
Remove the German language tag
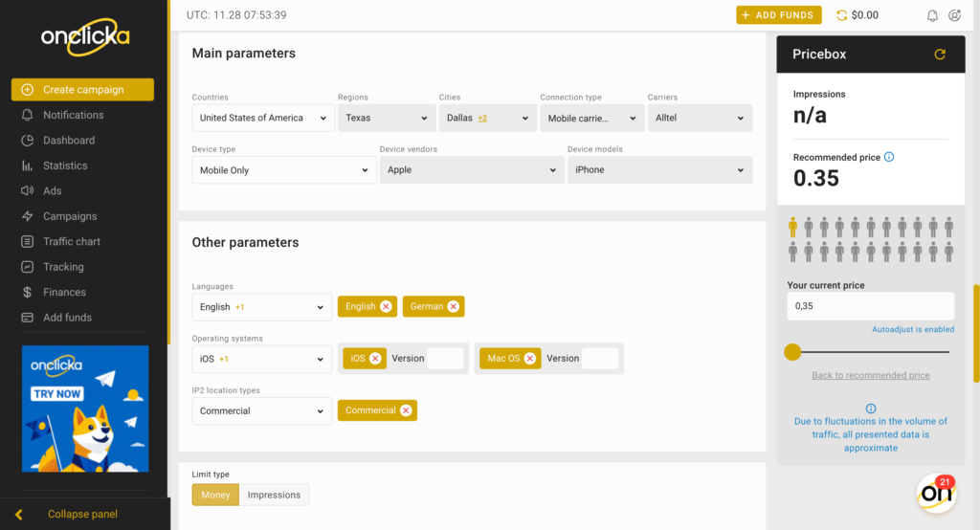point(453,306)
